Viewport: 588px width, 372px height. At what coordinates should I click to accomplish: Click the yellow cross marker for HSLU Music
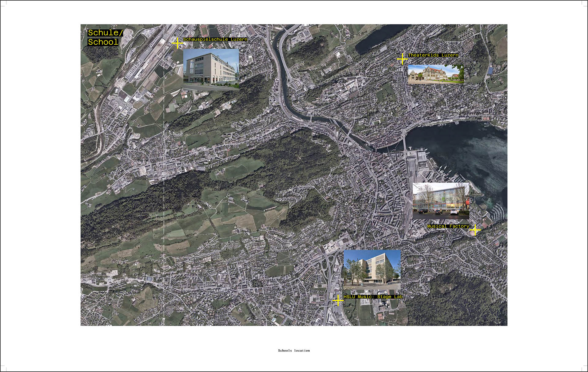338,300
